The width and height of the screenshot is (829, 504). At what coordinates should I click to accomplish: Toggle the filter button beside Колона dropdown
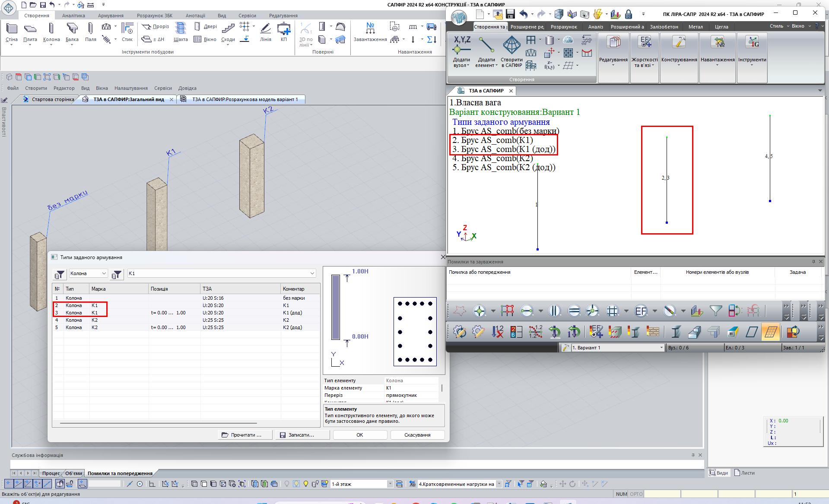tap(60, 274)
